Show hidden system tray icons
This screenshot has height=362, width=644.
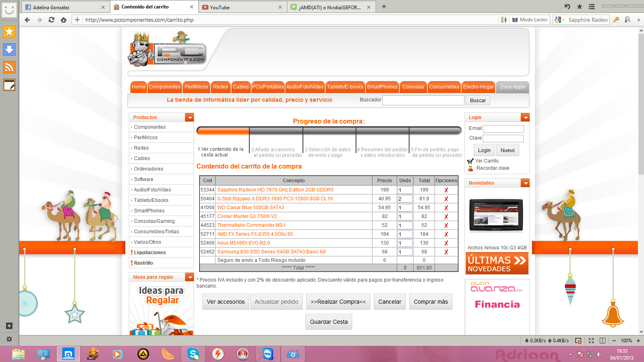coord(570,354)
